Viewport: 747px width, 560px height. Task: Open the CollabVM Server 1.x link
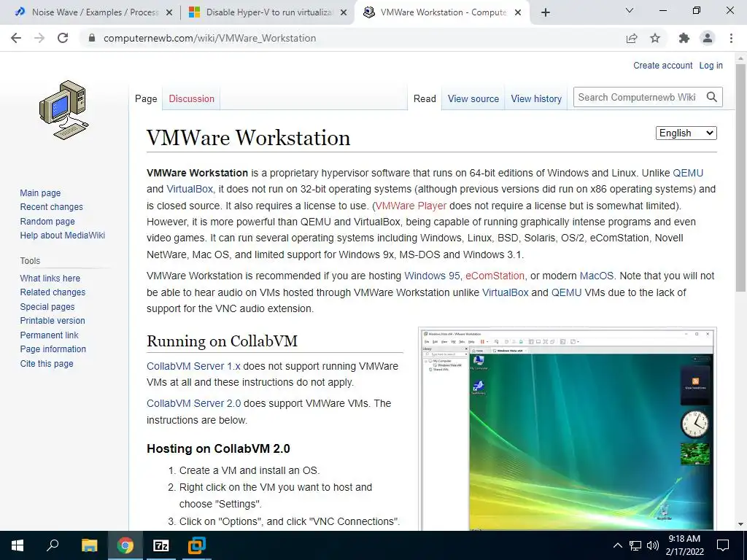193,366
